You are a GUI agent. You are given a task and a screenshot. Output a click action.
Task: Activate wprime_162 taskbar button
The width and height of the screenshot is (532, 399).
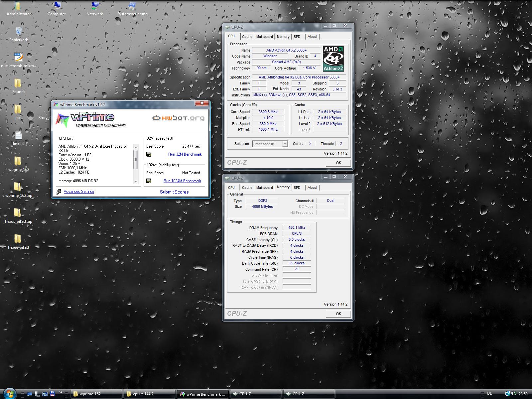click(x=96, y=394)
